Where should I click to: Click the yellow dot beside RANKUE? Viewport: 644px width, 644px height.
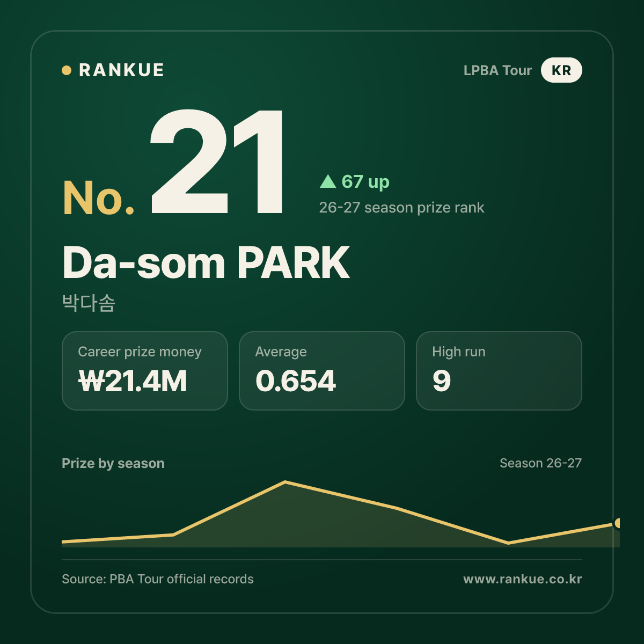tap(67, 70)
